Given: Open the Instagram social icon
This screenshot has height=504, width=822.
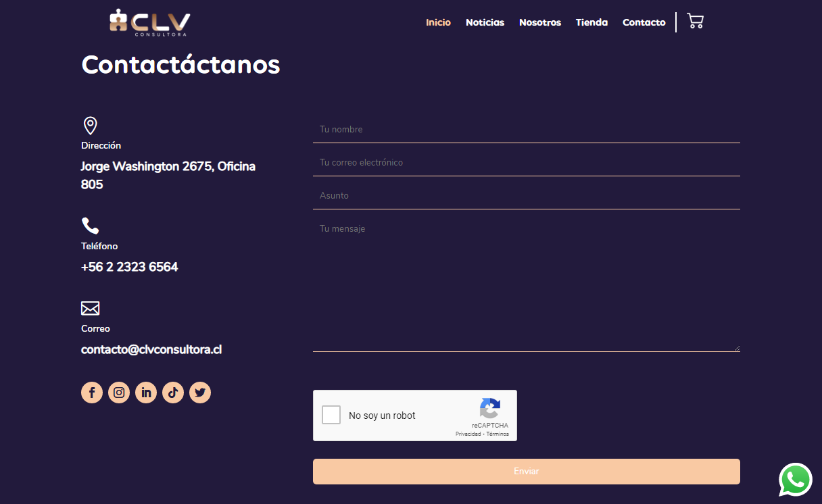Looking at the screenshot, I should [x=119, y=393].
